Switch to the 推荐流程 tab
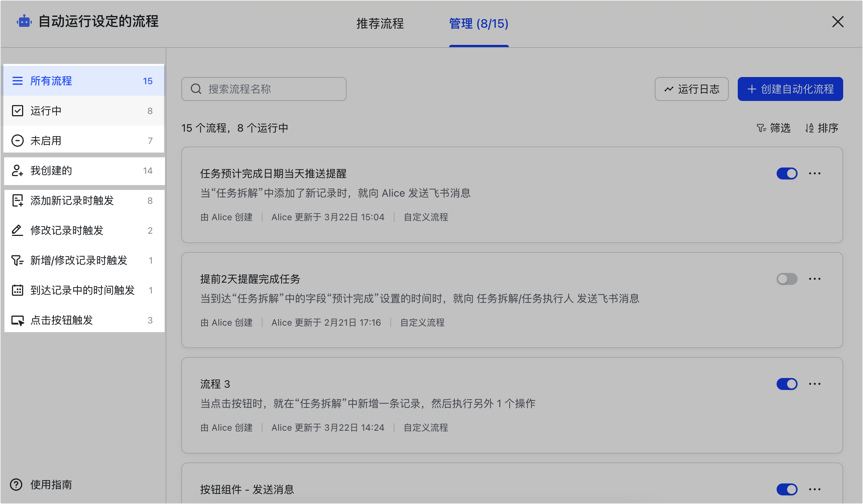The width and height of the screenshot is (863, 504). [380, 24]
